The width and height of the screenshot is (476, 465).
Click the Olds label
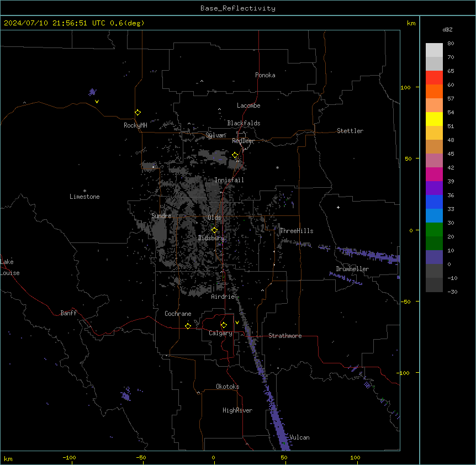coord(214,218)
